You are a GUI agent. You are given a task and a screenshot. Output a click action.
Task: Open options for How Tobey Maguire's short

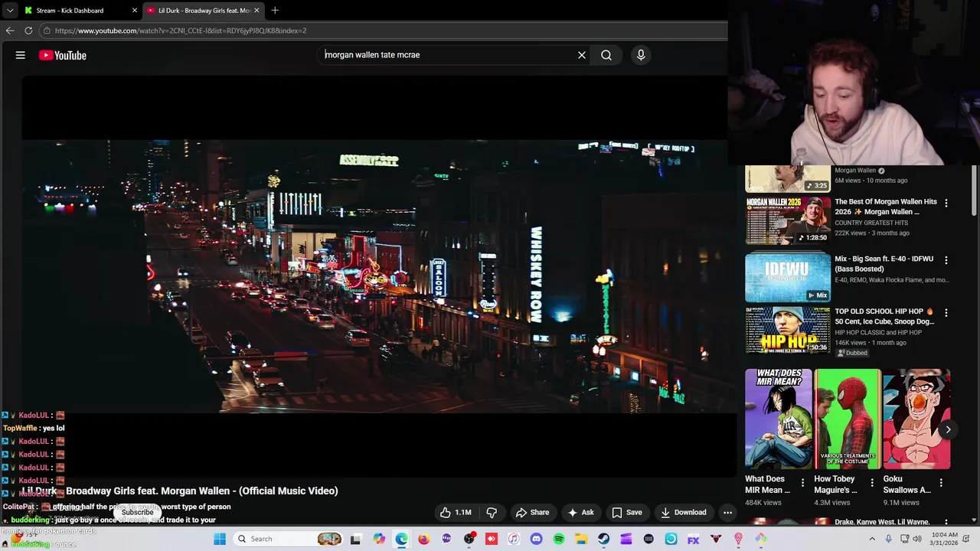[872, 483]
